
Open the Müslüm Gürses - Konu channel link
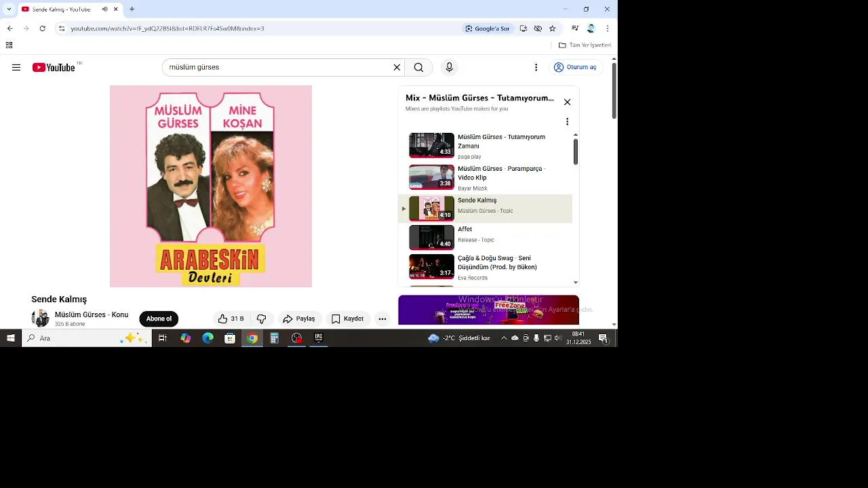pyautogui.click(x=92, y=314)
